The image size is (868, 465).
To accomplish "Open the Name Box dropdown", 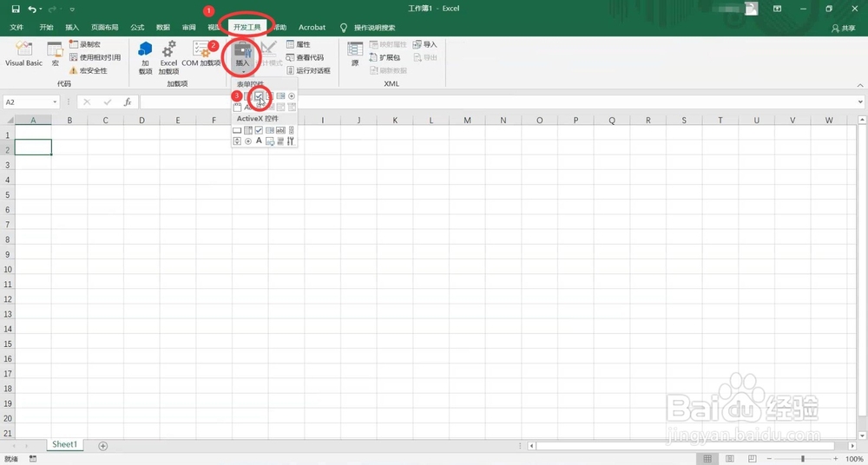I will click(x=55, y=102).
